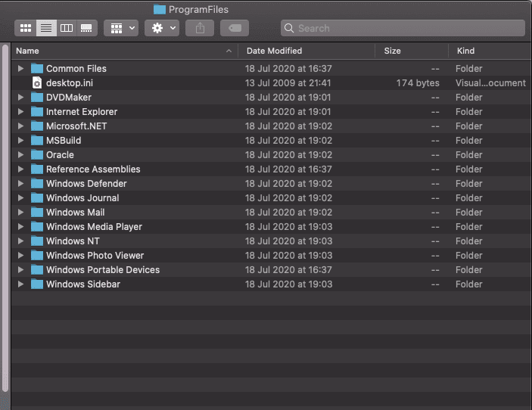Switch to list view
Viewport: 532px width, 410px height.
click(46, 28)
